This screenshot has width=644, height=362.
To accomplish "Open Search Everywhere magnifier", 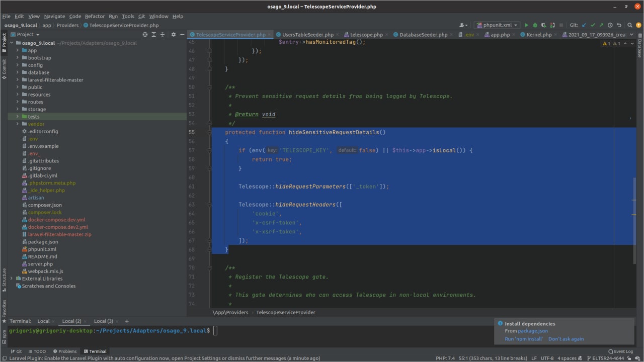I will pyautogui.click(x=629, y=25).
